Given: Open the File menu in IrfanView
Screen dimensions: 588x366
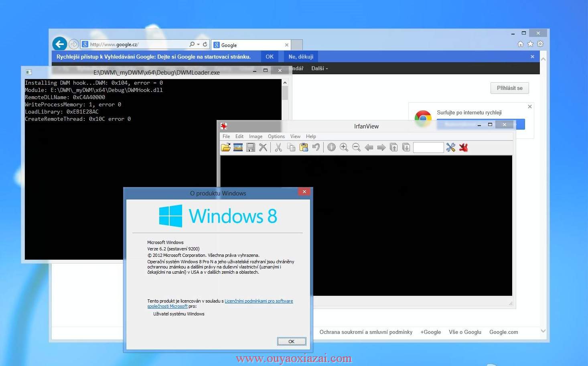Looking at the screenshot, I should [x=226, y=136].
